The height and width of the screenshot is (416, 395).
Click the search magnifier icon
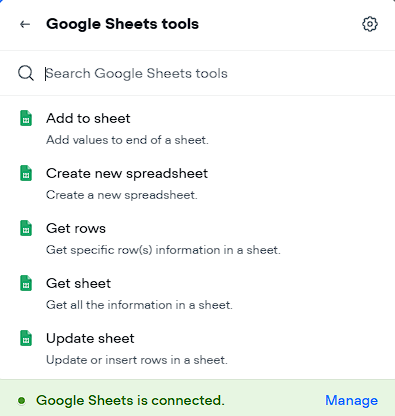[x=26, y=73]
